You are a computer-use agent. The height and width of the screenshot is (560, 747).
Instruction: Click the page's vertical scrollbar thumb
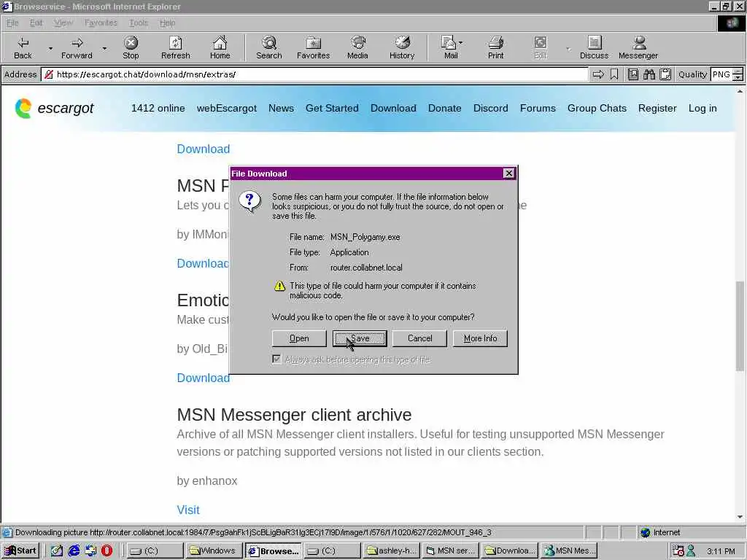(740, 326)
